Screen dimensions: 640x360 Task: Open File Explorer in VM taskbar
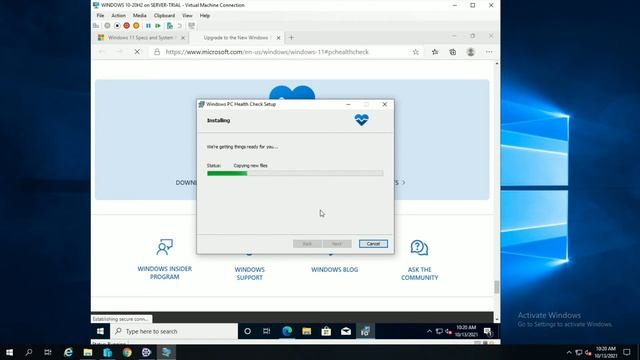(307, 331)
